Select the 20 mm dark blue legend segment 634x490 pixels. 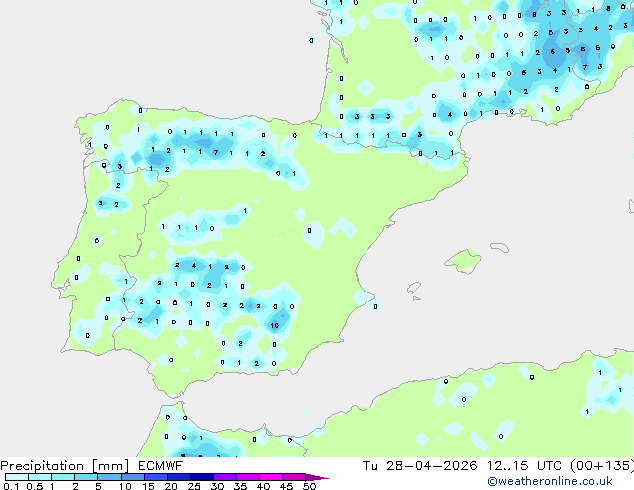[x=178, y=477]
